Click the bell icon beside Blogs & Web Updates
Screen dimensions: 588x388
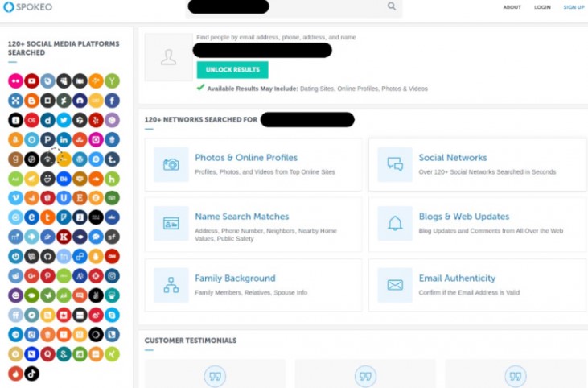click(x=395, y=224)
